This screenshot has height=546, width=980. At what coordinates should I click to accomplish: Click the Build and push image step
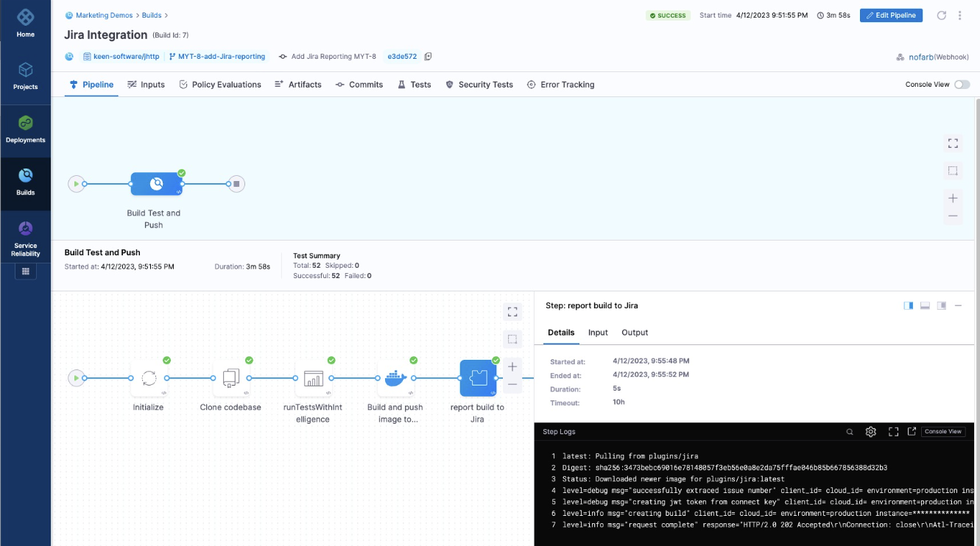(395, 378)
